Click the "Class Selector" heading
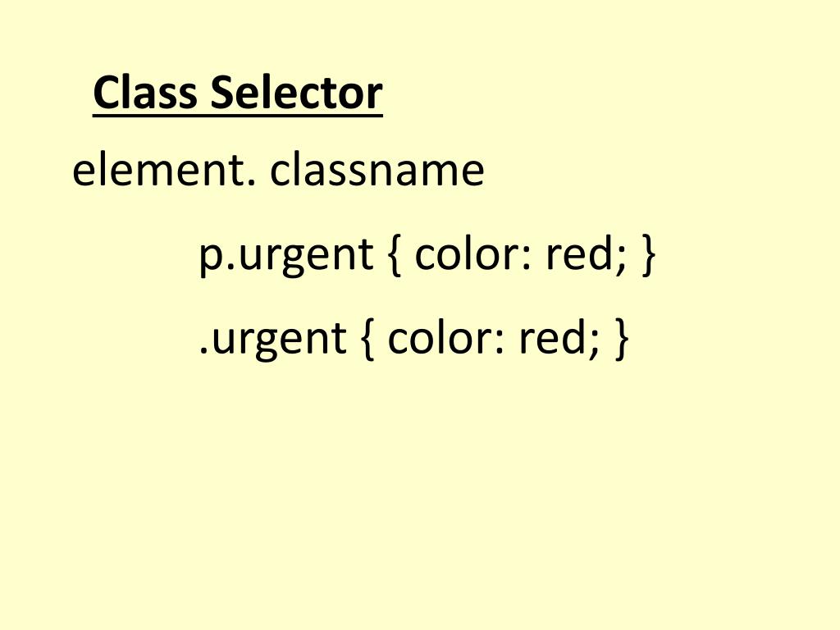This screenshot has height=630, width=840. point(238,93)
